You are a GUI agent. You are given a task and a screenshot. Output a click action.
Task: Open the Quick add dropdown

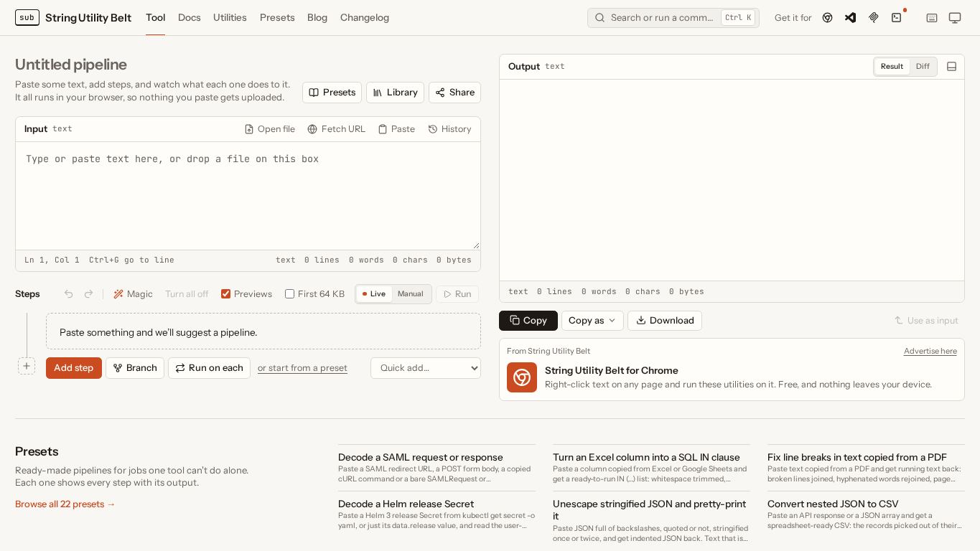(x=426, y=368)
